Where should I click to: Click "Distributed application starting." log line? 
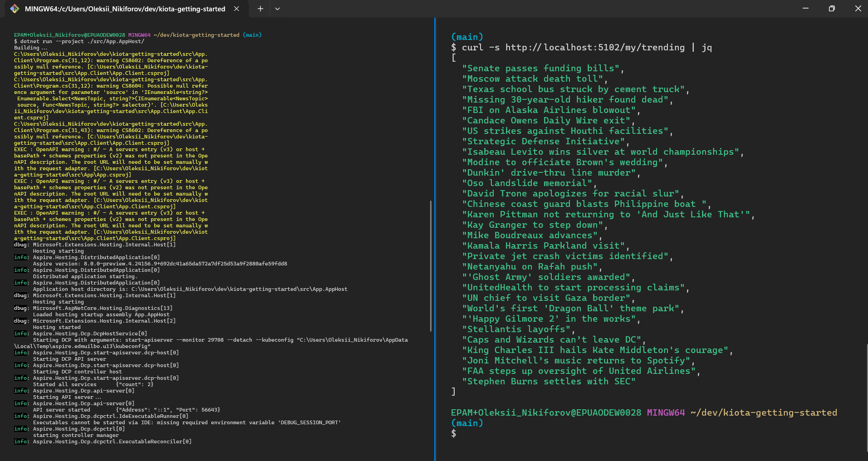point(84,276)
